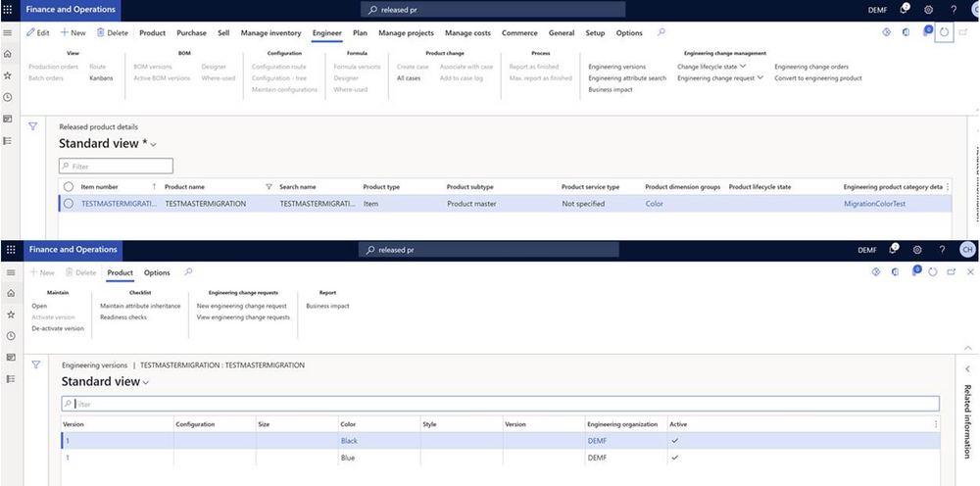Open Modules list icon in bottom window sidebar
Image resolution: width=980 pixels, height=486 pixels.
11,379
